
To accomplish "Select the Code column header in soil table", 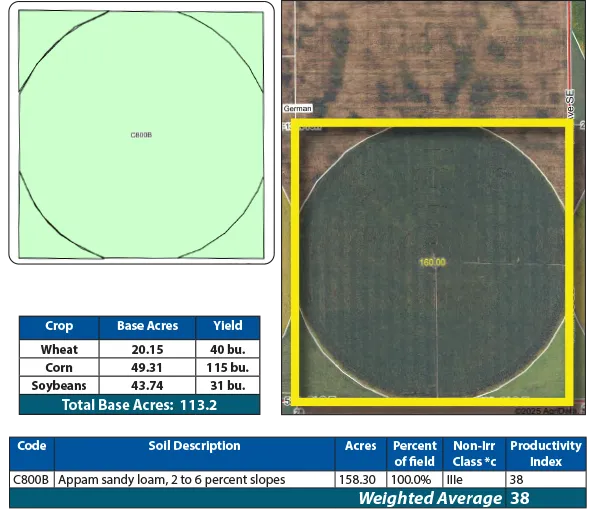I will (32, 446).
